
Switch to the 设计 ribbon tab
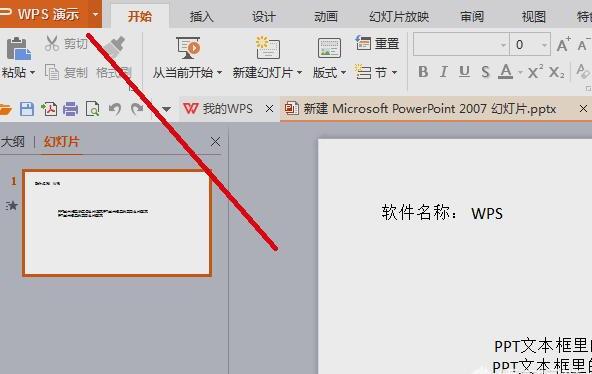(264, 16)
